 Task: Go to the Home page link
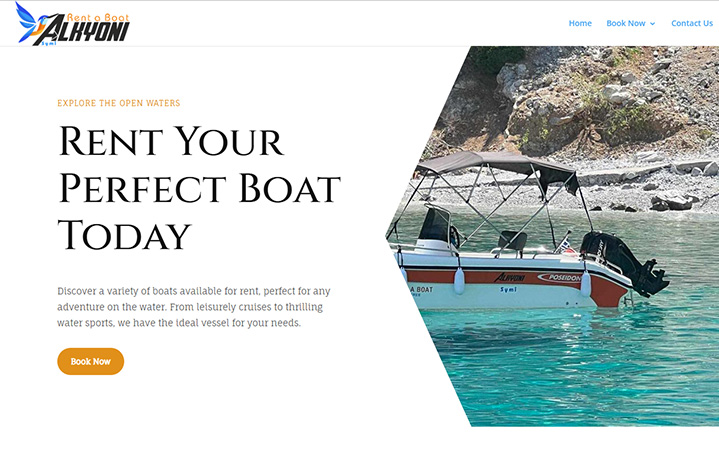pyautogui.click(x=580, y=23)
